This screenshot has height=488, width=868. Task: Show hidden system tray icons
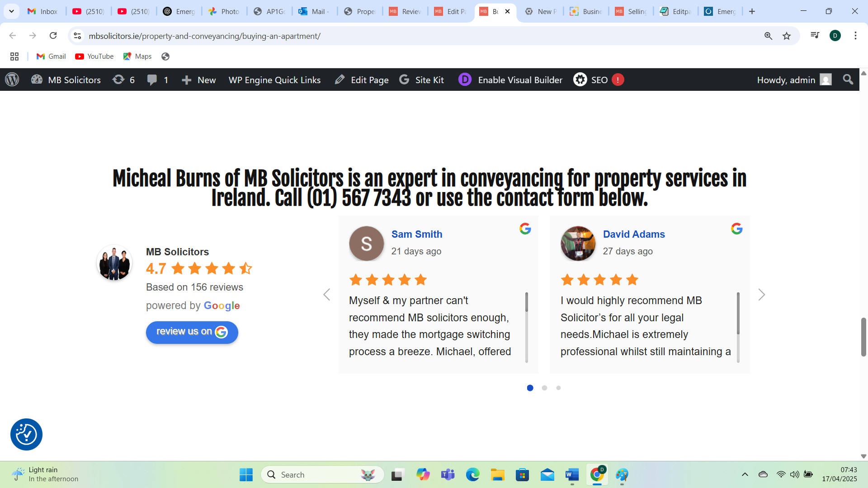[745, 474]
